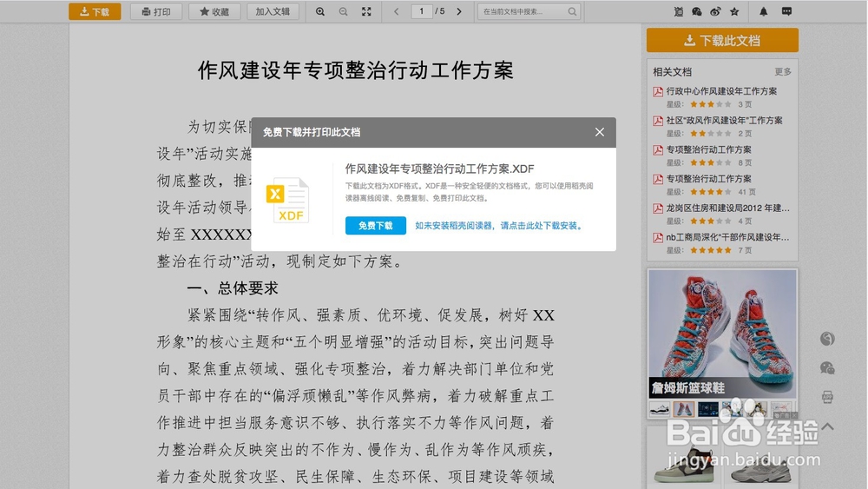Open related doc 龙岗区住房和建设局2012年建...
The height and width of the screenshot is (489, 868).
tap(728, 208)
